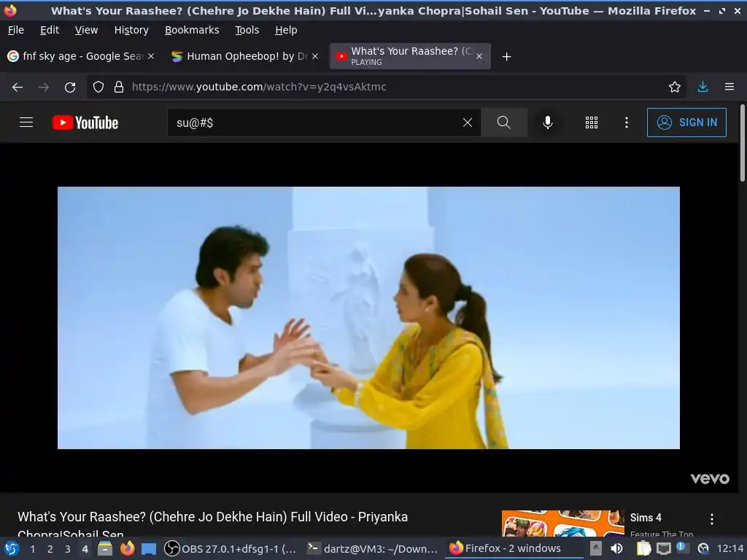Open the update notifier tray icon
This screenshot has width=747, height=560.
(x=703, y=548)
